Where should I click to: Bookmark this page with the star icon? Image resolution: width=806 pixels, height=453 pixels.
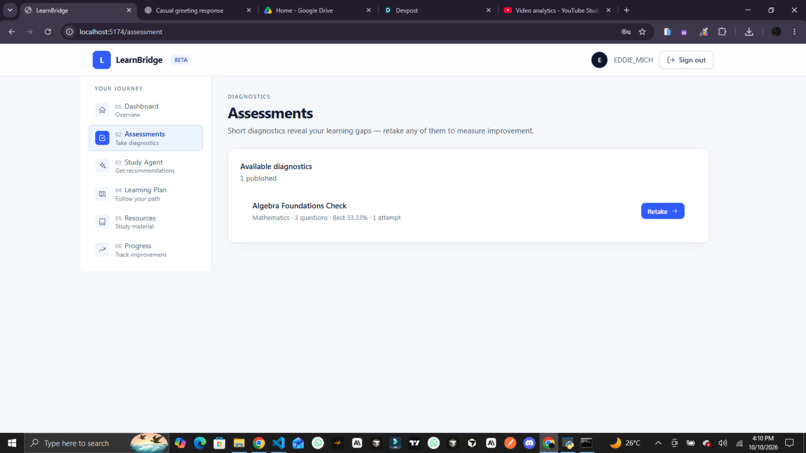[x=642, y=32]
